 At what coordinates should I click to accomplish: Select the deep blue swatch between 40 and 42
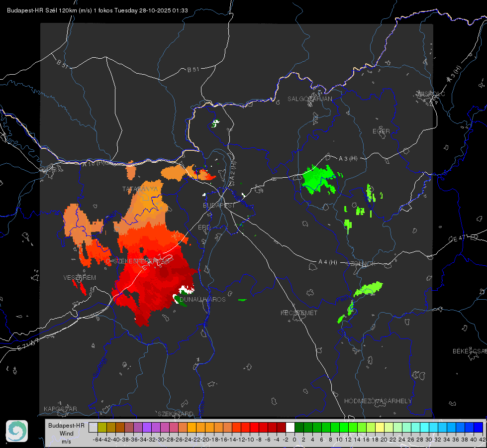(x=479, y=427)
